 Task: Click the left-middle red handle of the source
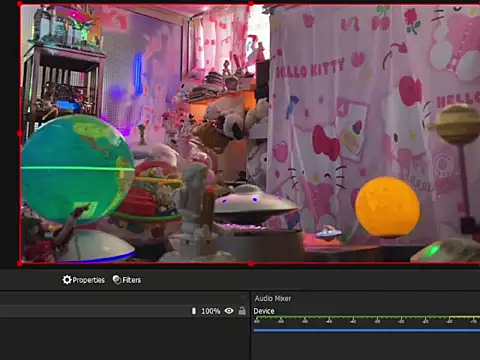point(20,134)
